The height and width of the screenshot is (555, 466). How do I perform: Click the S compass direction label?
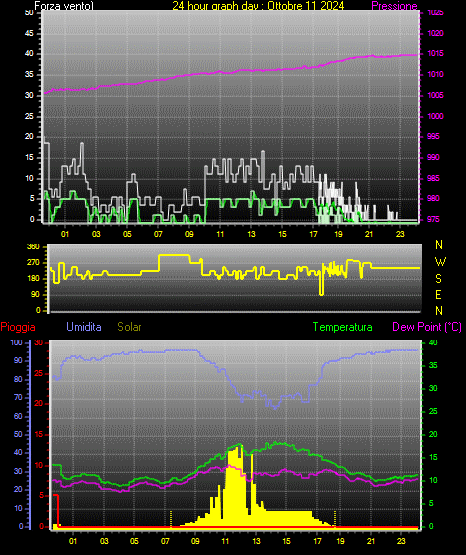pyautogui.click(x=438, y=279)
